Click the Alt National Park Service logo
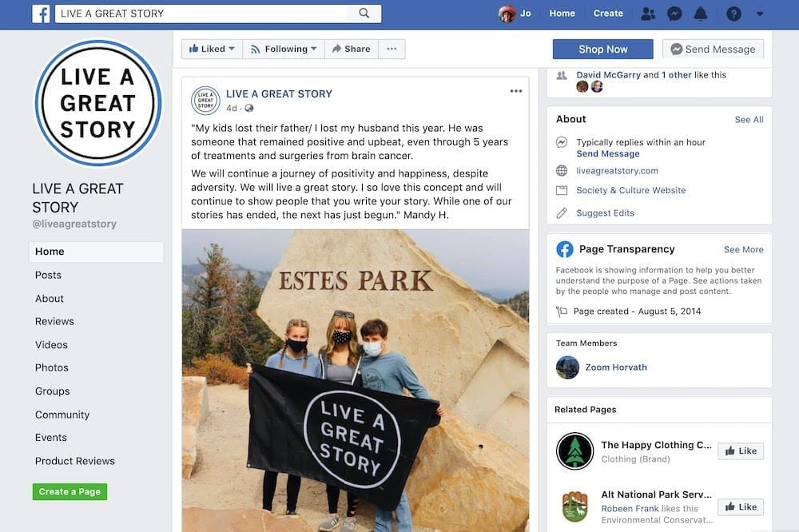The width and height of the screenshot is (799, 532). coord(574,506)
